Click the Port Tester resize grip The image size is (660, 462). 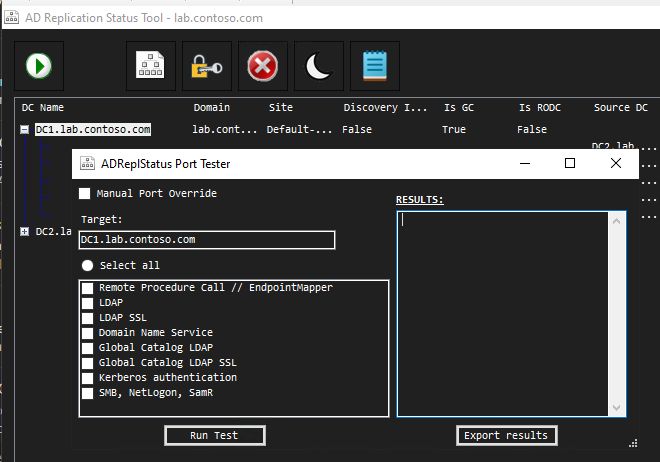[x=633, y=443]
